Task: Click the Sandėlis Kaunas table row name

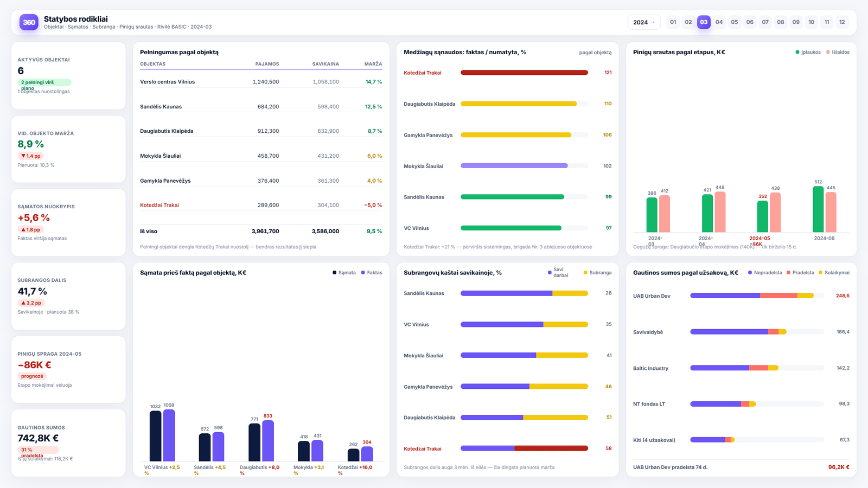Action: [161, 107]
